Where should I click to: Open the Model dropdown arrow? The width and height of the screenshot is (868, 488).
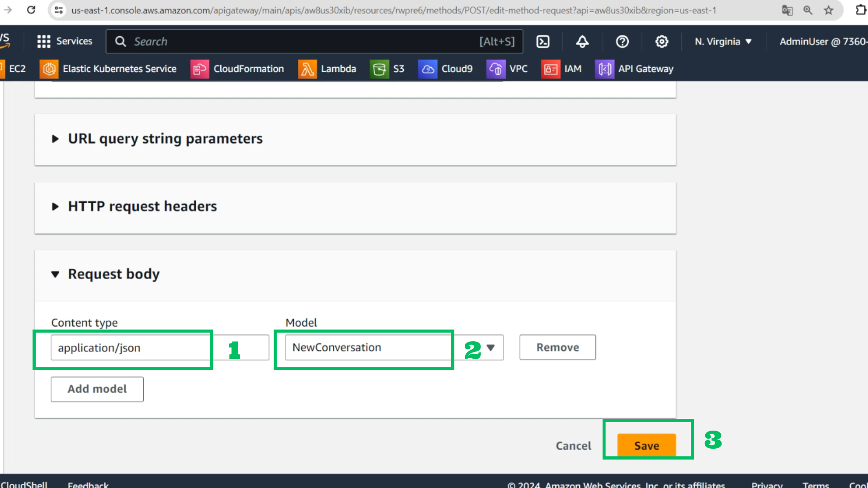click(491, 347)
